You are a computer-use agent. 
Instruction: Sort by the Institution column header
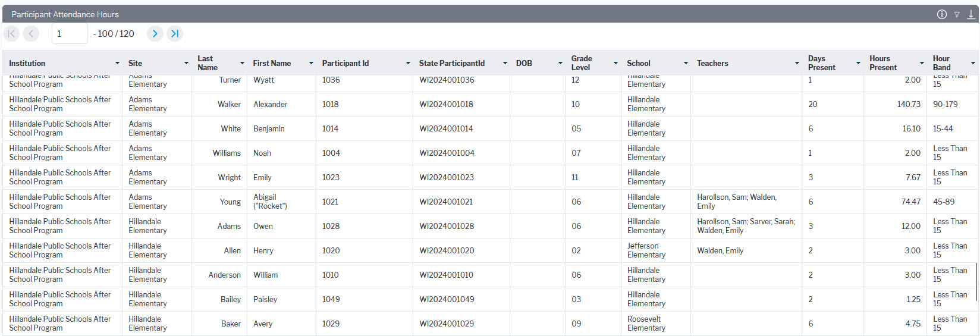click(27, 63)
